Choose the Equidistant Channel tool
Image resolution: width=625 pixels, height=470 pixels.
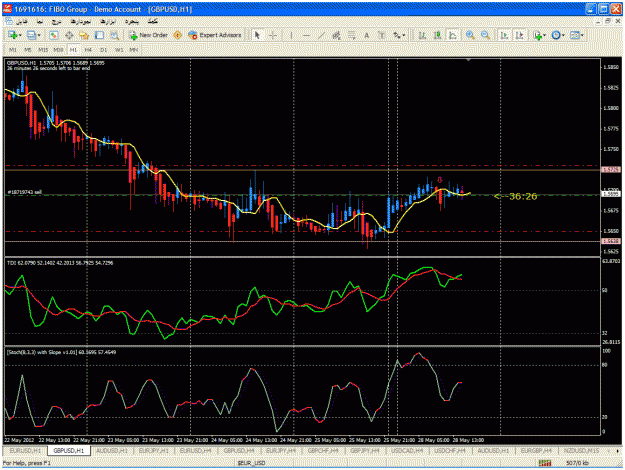pyautogui.click(x=336, y=35)
